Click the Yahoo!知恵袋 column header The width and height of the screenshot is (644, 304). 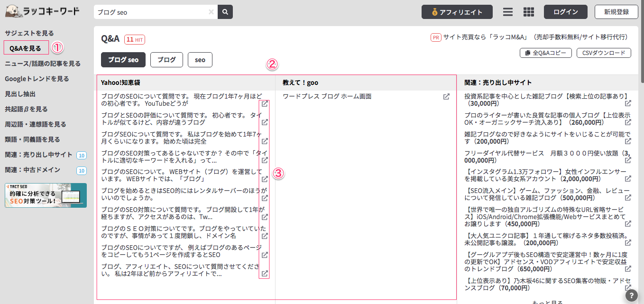click(x=120, y=83)
